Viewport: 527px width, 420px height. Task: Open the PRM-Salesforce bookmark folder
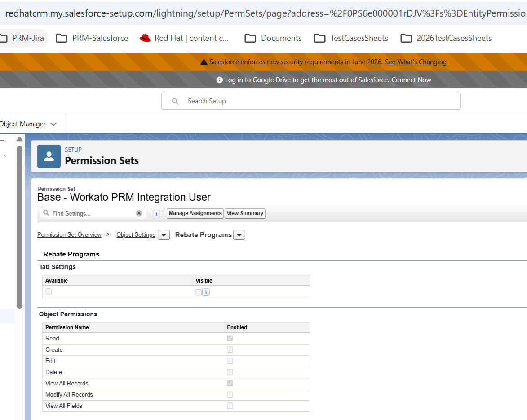(x=92, y=38)
